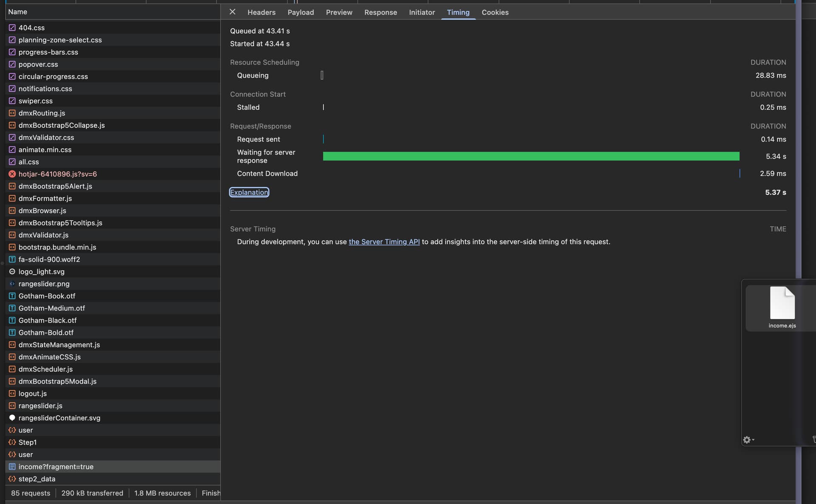Screen dimensions: 816x504
Task: Click the stylesheet icon beside 404.css
Action: pos(12,28)
